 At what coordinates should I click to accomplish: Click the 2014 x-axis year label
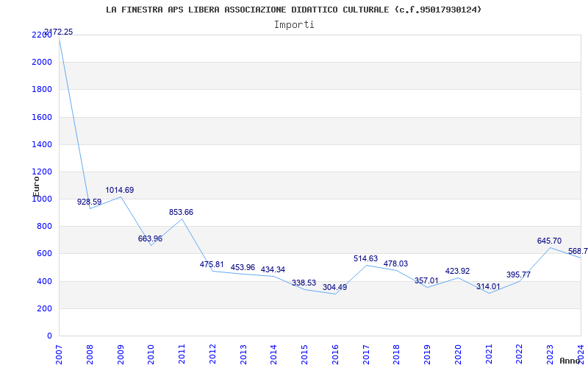(273, 355)
